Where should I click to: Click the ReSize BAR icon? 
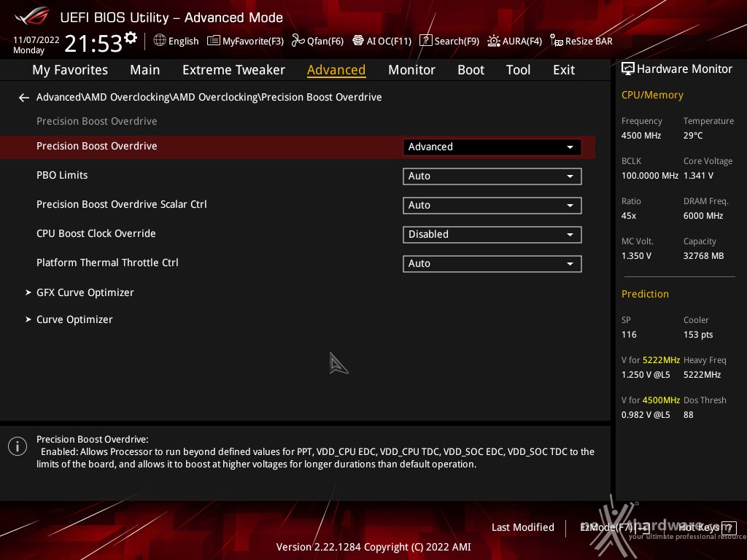point(557,41)
